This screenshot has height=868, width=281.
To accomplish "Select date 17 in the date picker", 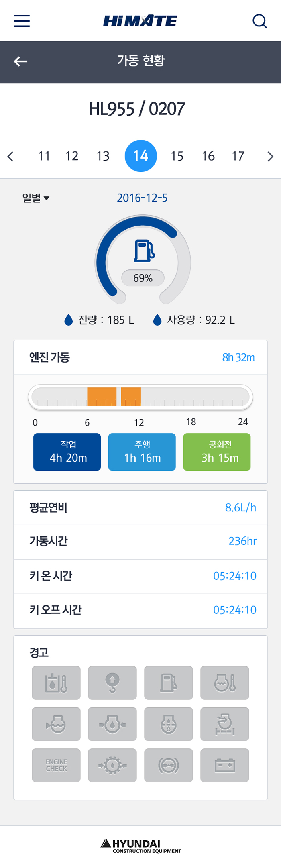I will pos(238,156).
